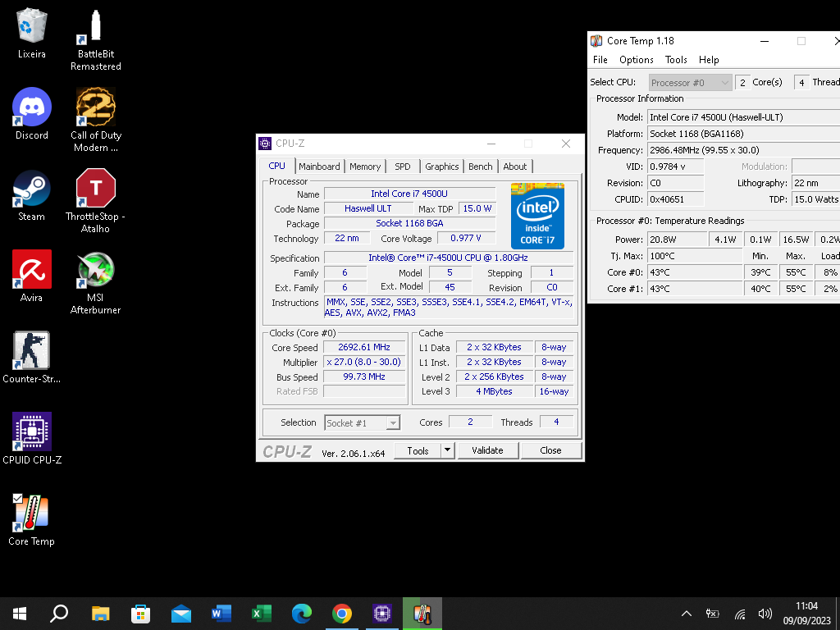Click the Intel Core i7 4500U name field

[x=409, y=194]
